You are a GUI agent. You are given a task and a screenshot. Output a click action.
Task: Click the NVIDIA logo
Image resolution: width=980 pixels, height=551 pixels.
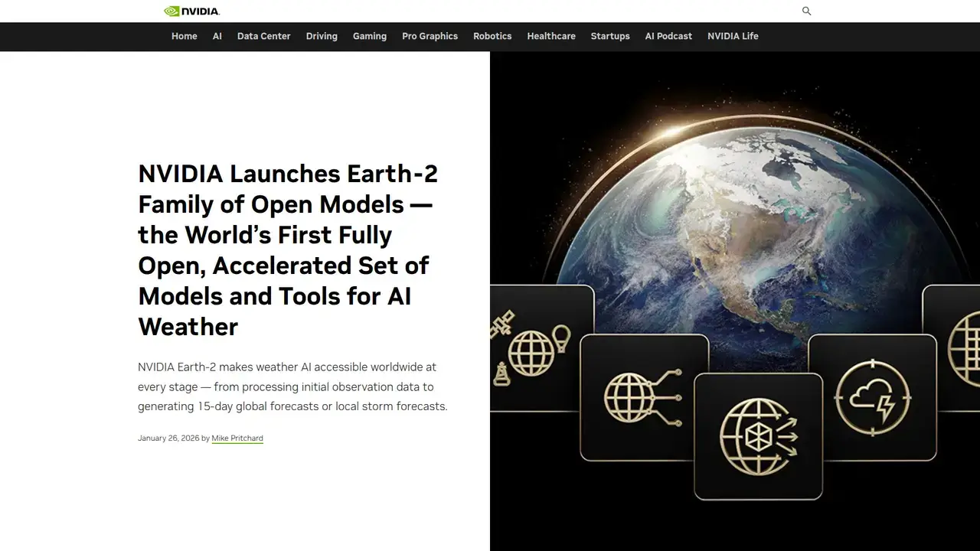point(190,11)
